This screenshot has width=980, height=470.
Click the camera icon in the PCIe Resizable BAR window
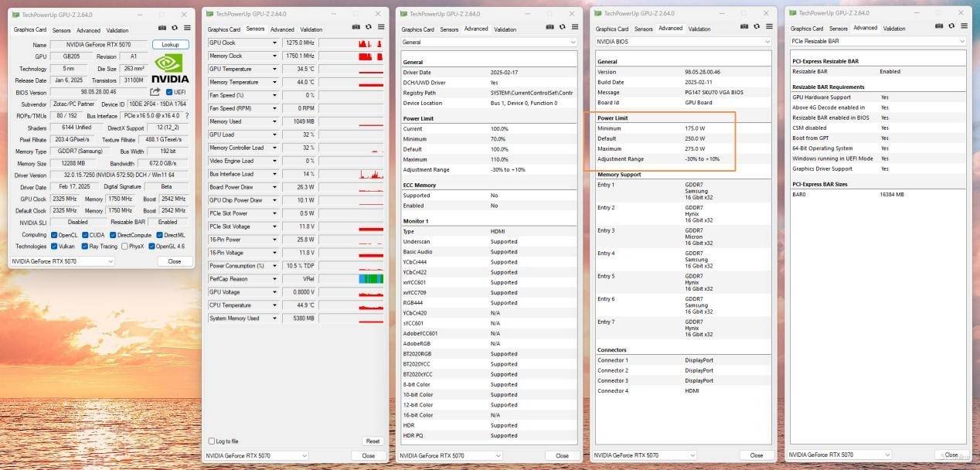(940, 26)
